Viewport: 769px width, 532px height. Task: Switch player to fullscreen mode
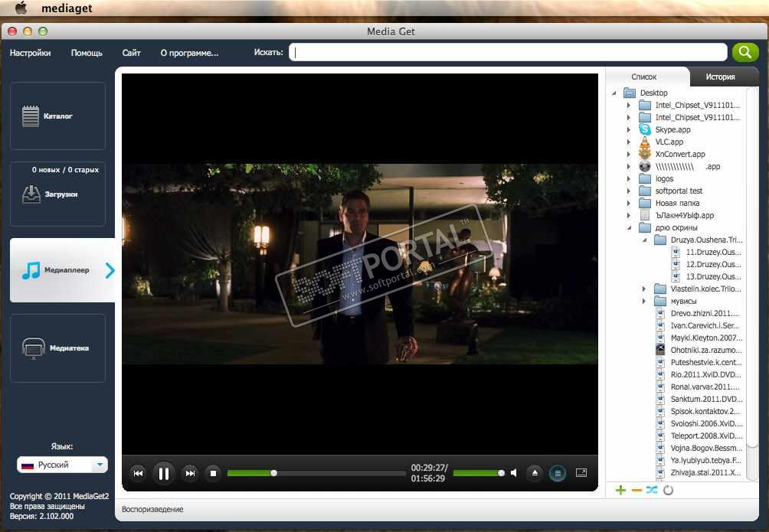[x=581, y=472]
